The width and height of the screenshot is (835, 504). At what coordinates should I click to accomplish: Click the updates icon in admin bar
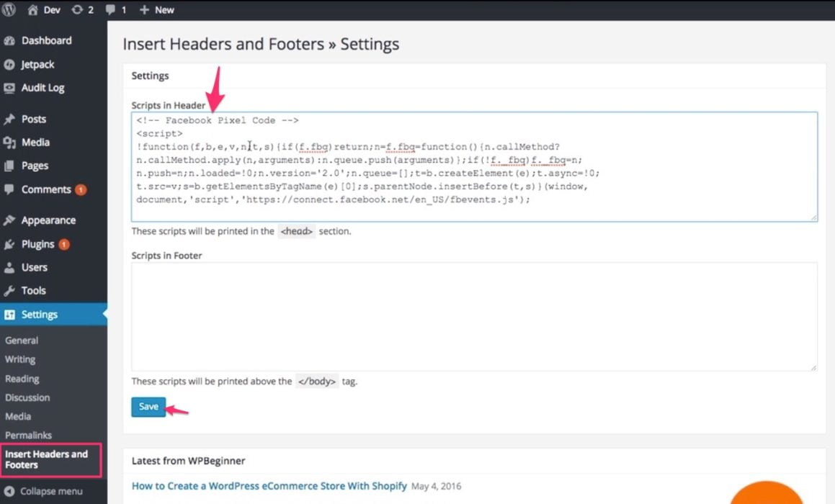pyautogui.click(x=77, y=10)
